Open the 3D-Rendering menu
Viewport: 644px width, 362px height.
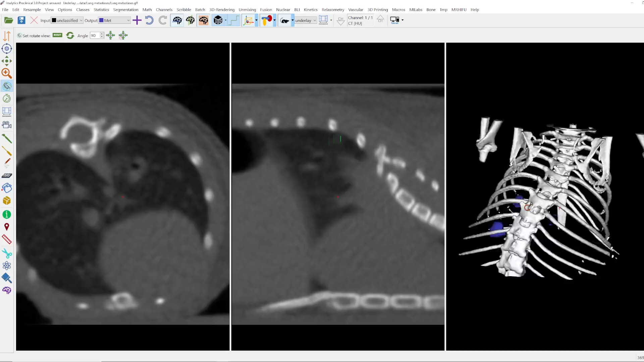222,10
